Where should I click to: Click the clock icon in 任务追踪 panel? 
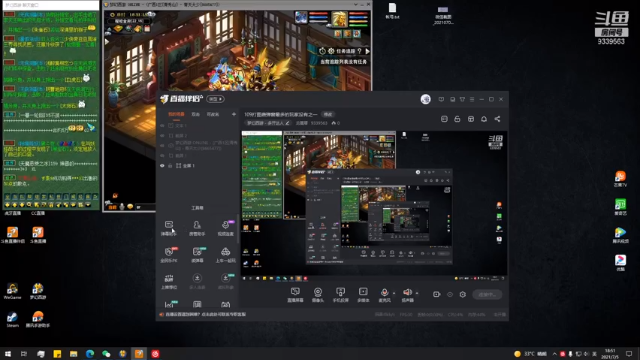(x=322, y=51)
